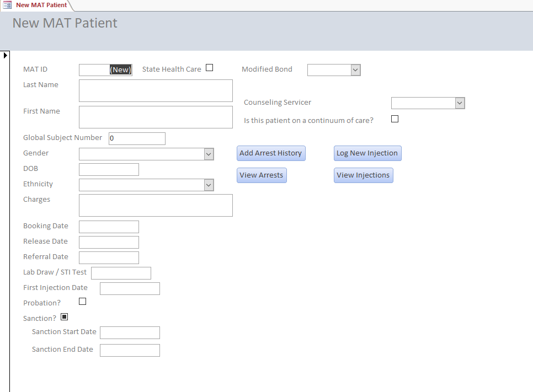The image size is (533, 392).
Task: Click the View Injections button
Action: pos(363,175)
